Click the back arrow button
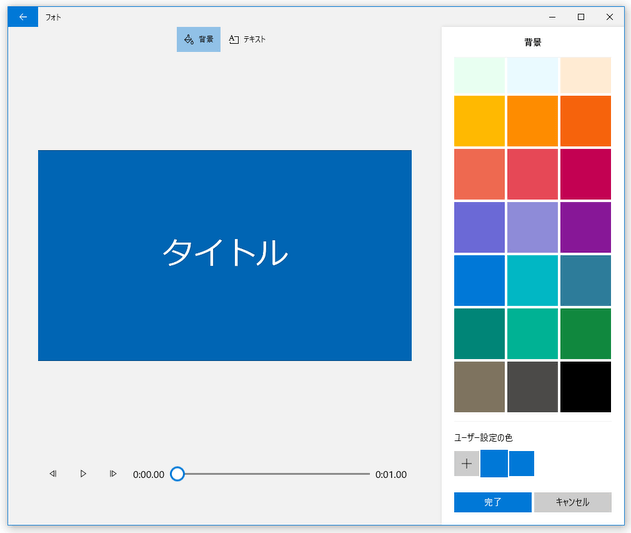This screenshot has width=631, height=533. (x=22, y=17)
